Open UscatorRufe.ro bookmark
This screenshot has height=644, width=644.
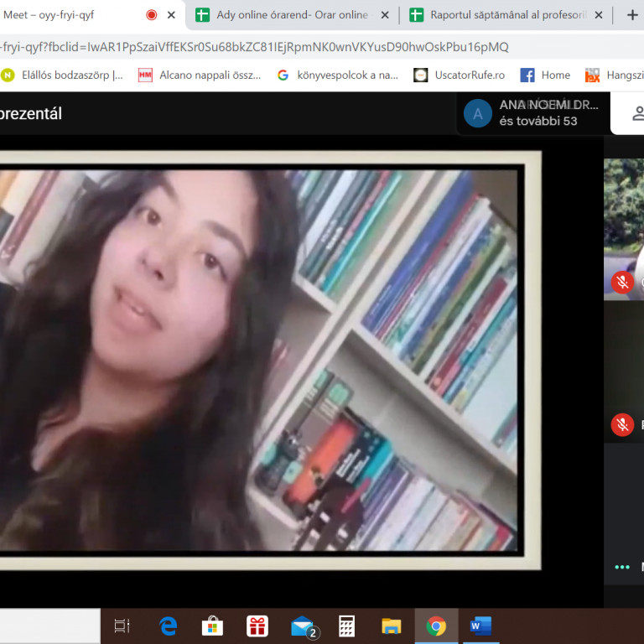[x=460, y=75]
